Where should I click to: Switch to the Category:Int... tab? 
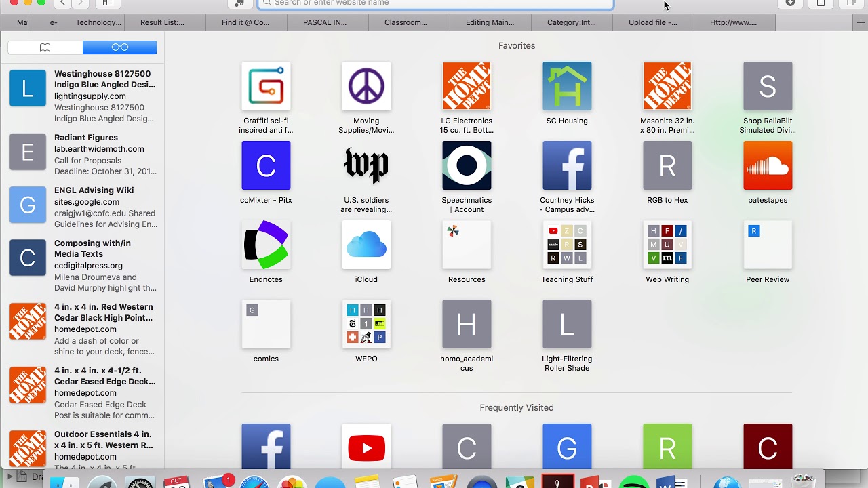click(572, 22)
